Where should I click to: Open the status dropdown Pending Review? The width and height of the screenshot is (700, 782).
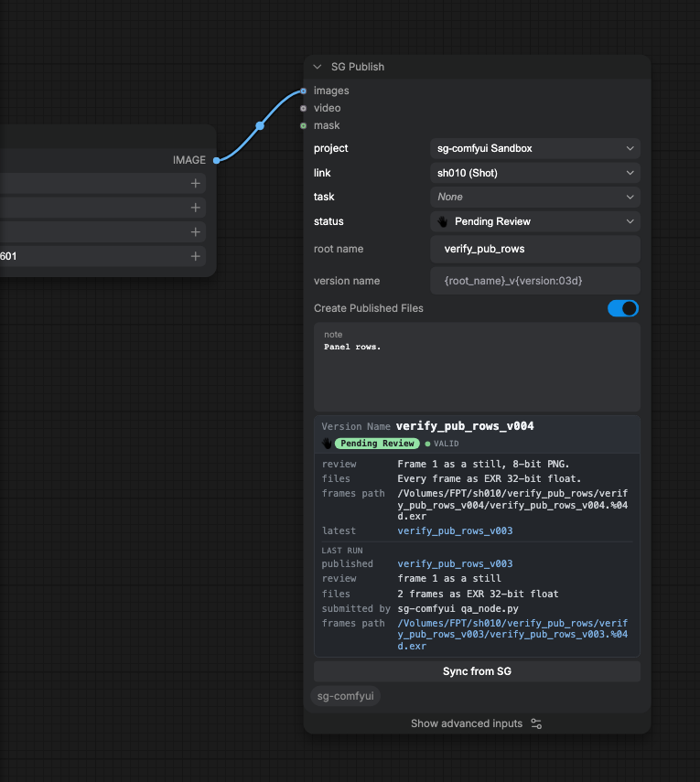pyautogui.click(x=535, y=221)
